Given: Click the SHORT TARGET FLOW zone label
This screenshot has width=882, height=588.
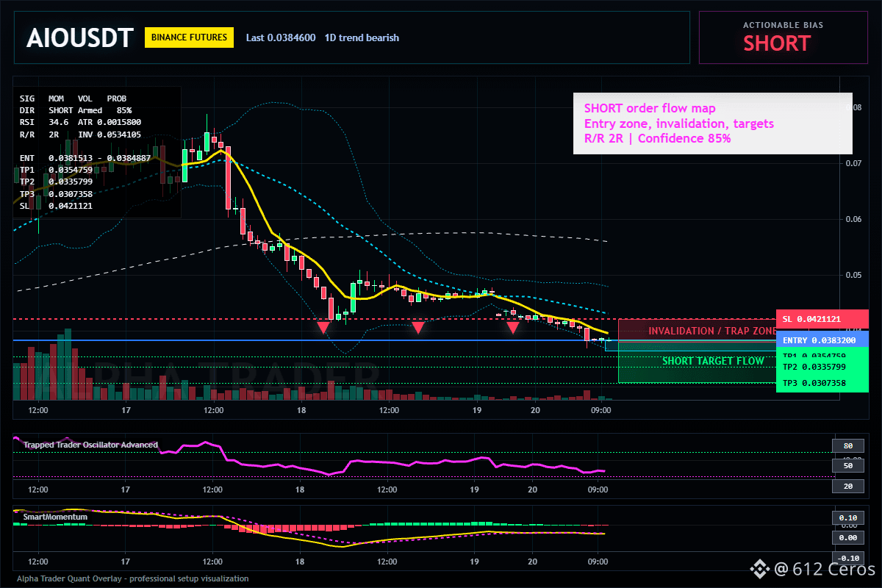Looking at the screenshot, I should click(713, 361).
